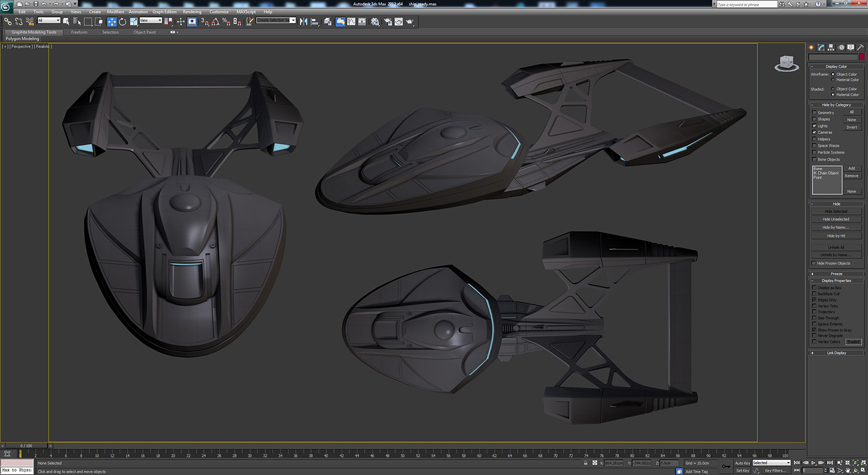Click the Key Filters button
The width and height of the screenshot is (868, 475).
click(776, 471)
